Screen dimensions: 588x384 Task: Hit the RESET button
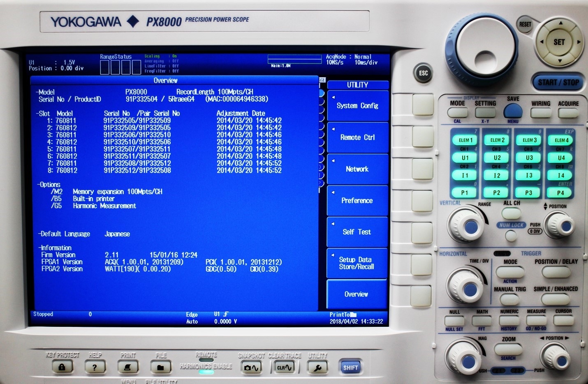click(525, 24)
